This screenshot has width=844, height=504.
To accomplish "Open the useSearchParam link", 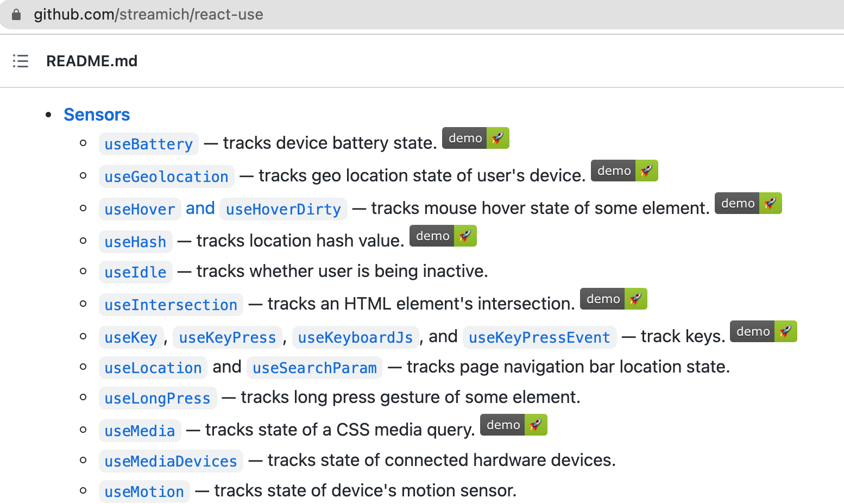I will point(314,368).
